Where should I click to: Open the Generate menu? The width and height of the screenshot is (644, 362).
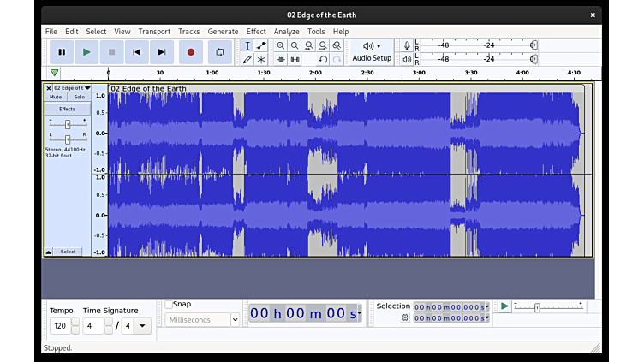223,32
